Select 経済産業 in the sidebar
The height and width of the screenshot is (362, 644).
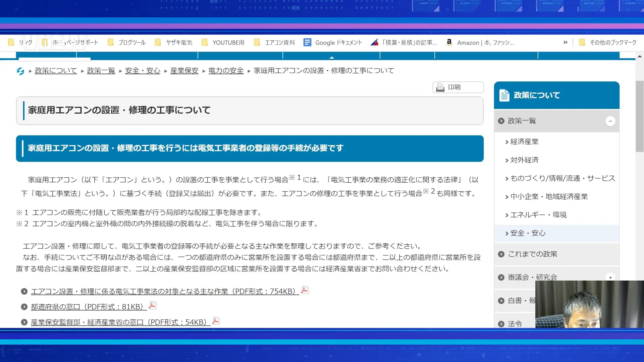point(524,142)
